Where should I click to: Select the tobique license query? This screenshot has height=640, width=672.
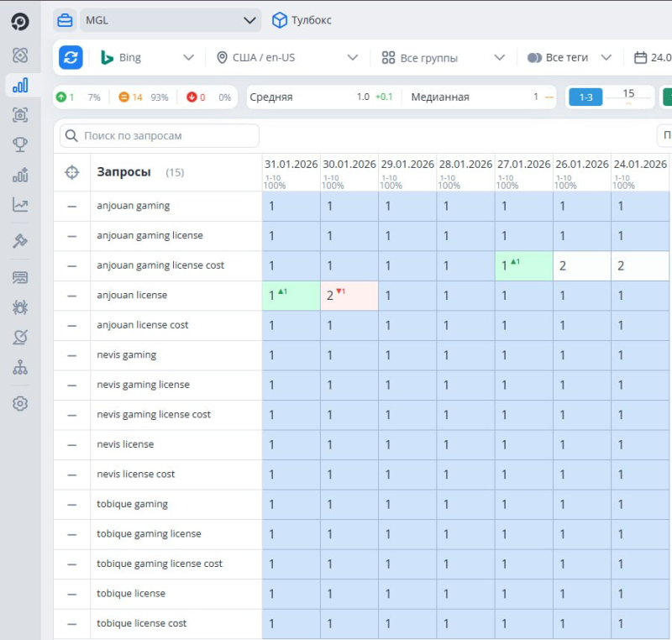click(131, 593)
